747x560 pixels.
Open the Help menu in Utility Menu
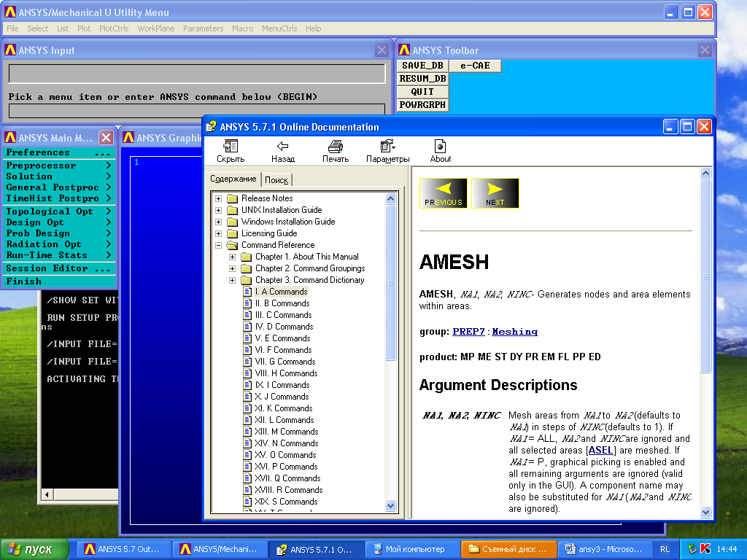(313, 28)
